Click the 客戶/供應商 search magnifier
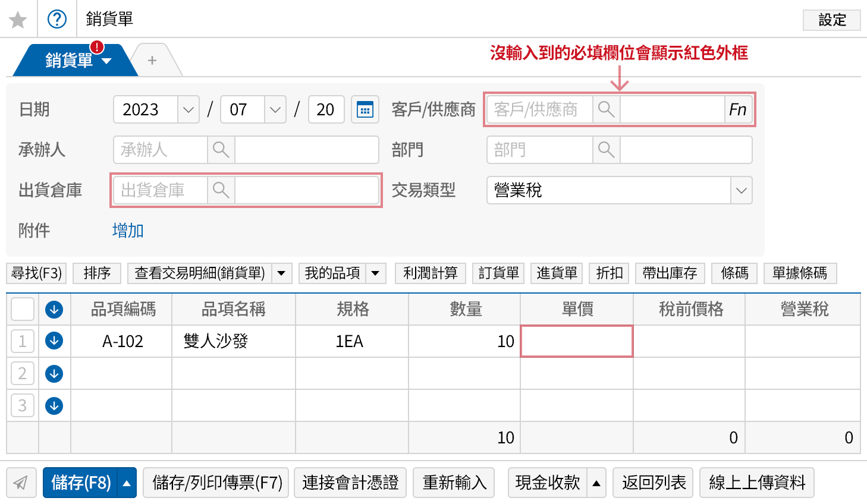Image resolution: width=867 pixels, height=504 pixels. [606, 109]
